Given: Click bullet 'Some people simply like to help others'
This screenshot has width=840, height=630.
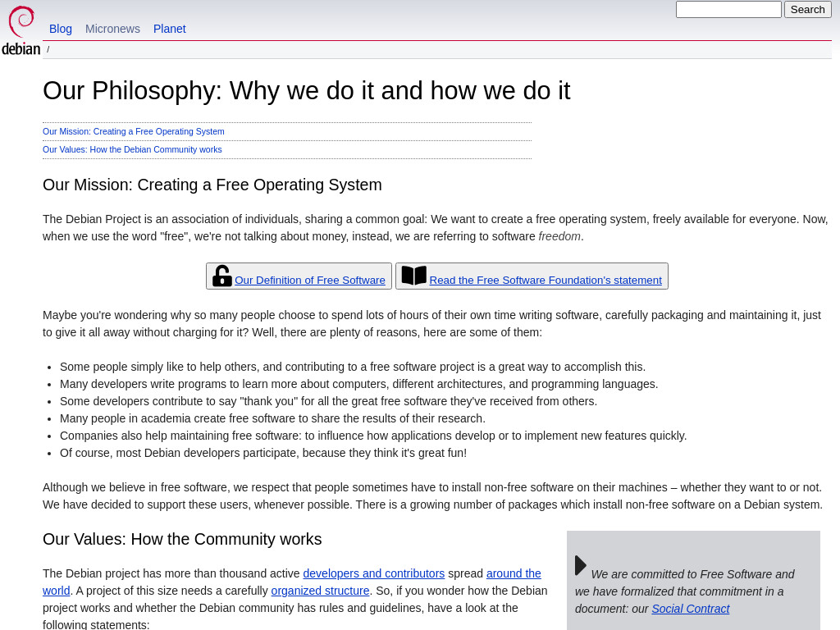Looking at the screenshot, I should (353, 367).
